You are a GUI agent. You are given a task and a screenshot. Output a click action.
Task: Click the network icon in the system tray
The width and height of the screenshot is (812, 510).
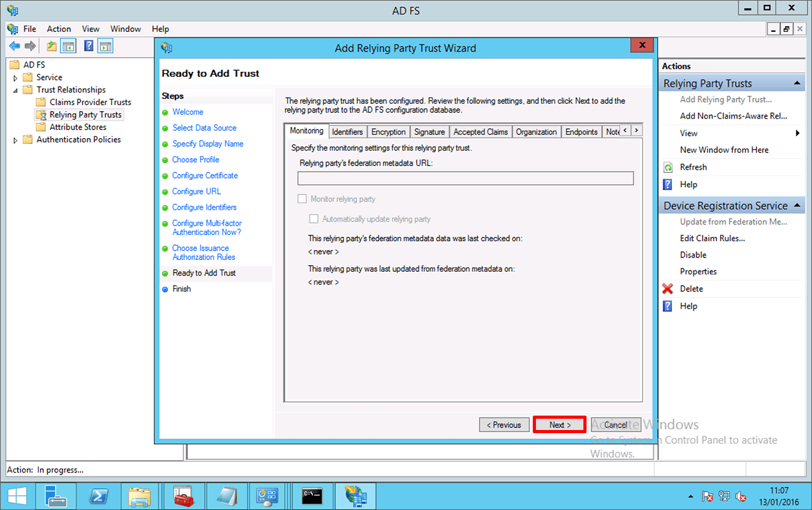click(725, 497)
